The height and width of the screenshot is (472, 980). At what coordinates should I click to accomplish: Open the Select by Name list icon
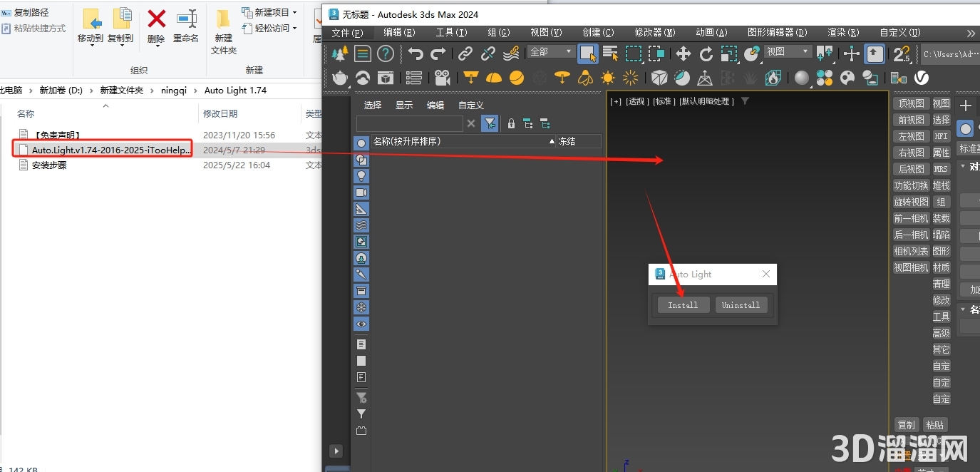point(610,53)
